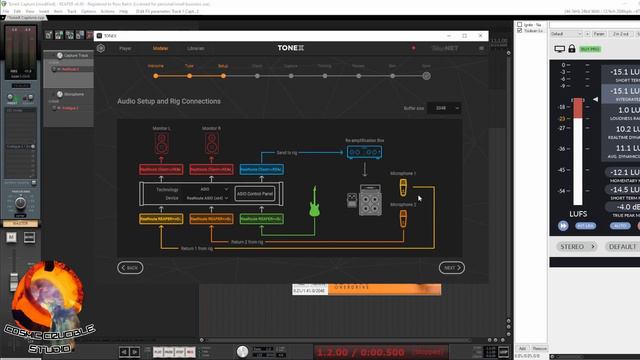The image size is (640, 360).
Task: Click the Re-amplification Box icon
Action: point(364,152)
